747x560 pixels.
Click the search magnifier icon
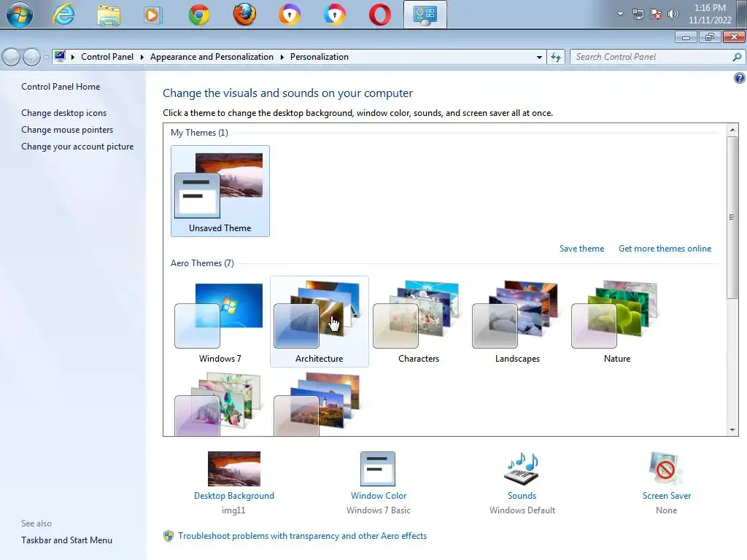737,57
